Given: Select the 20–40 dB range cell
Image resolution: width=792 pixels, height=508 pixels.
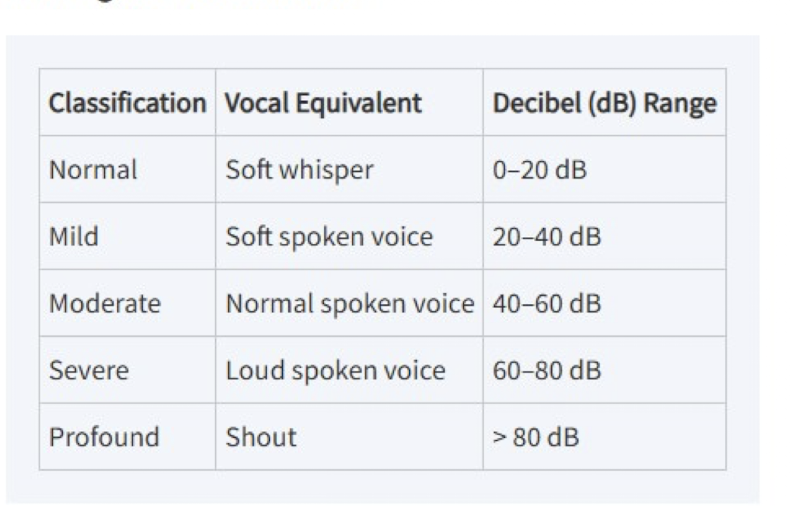Looking at the screenshot, I should (546, 237).
